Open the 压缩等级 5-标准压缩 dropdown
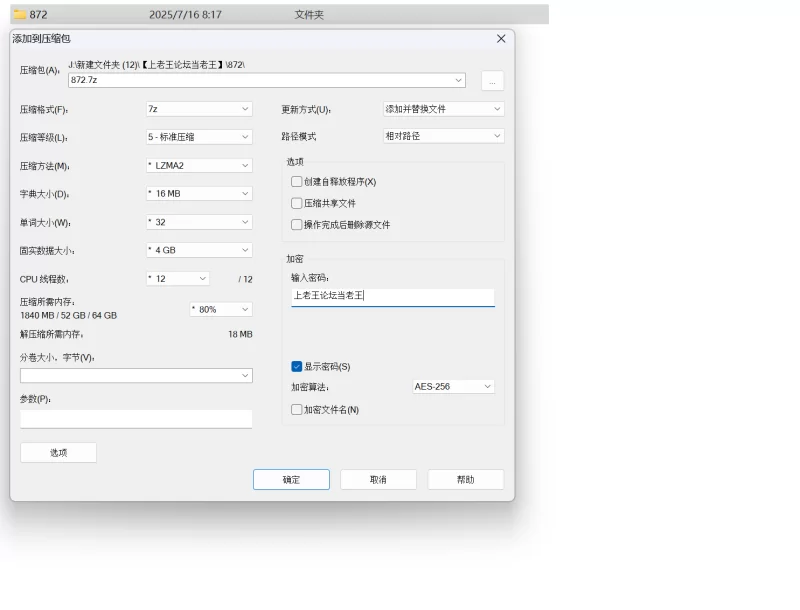This screenshot has height=610, width=800. point(199,137)
